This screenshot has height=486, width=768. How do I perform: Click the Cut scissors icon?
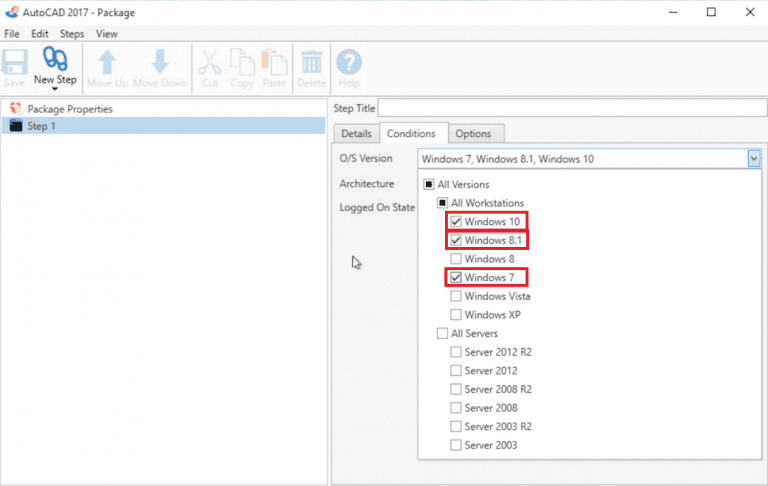point(210,62)
